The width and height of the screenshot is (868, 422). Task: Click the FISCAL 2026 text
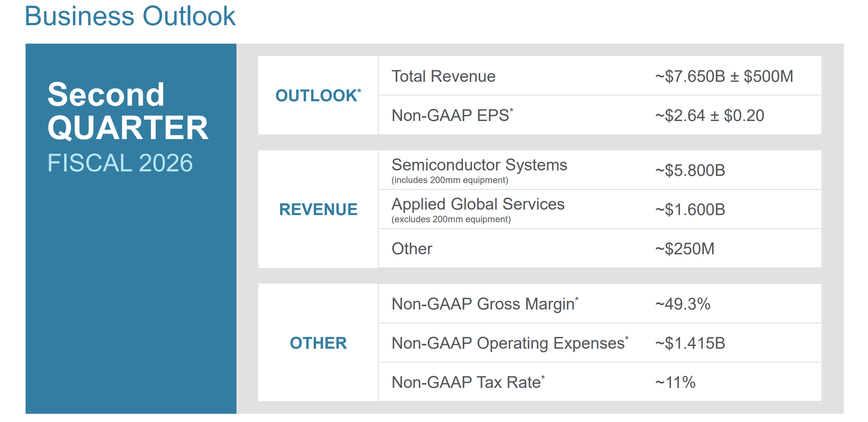click(120, 163)
